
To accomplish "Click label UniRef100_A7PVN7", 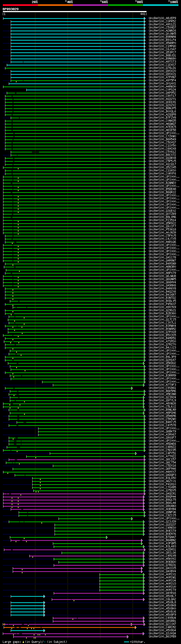I will click(162, 77).
